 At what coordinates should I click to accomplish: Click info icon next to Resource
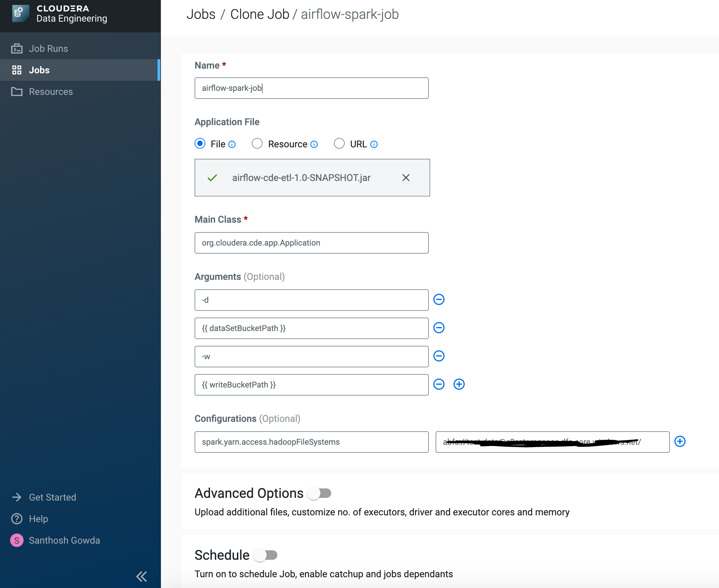[x=314, y=144]
